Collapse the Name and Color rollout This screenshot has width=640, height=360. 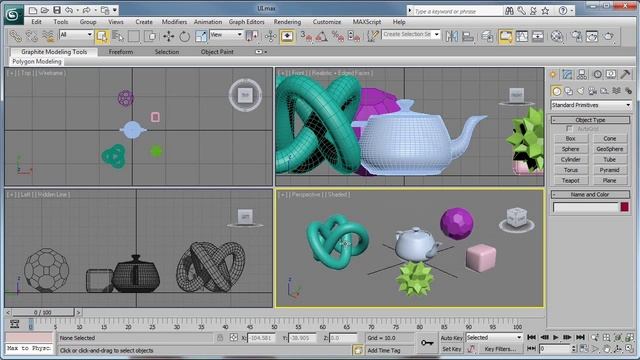591,195
